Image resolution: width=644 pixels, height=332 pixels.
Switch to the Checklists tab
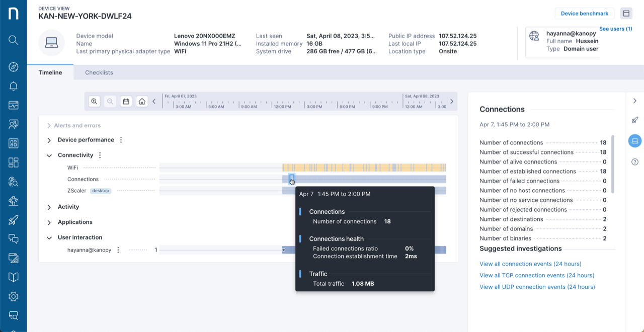point(99,72)
